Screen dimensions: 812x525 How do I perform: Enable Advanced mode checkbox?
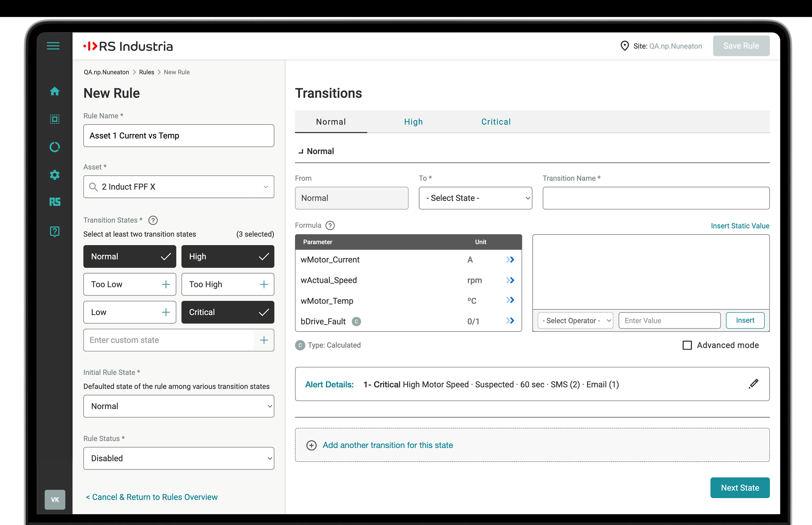pos(687,345)
